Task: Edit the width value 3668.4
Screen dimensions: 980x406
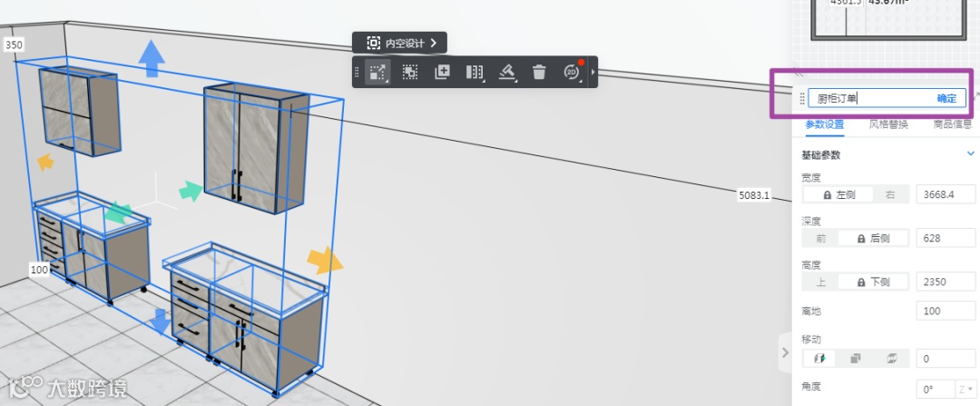Action: 946,194
